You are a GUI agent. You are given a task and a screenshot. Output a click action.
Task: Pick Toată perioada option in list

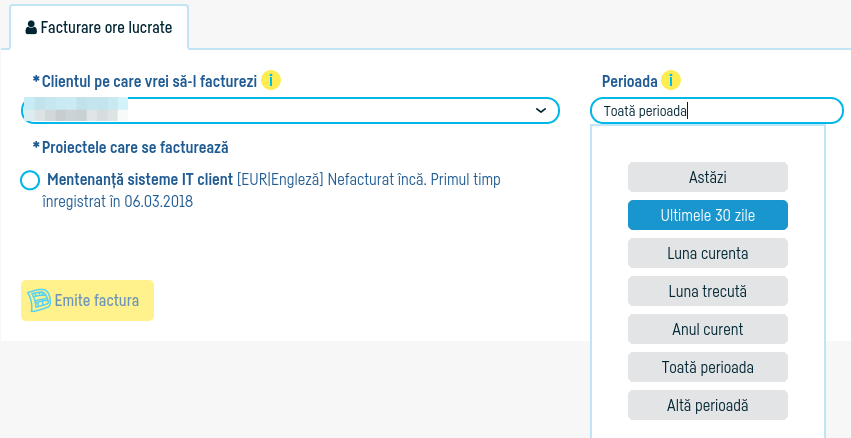[708, 367]
